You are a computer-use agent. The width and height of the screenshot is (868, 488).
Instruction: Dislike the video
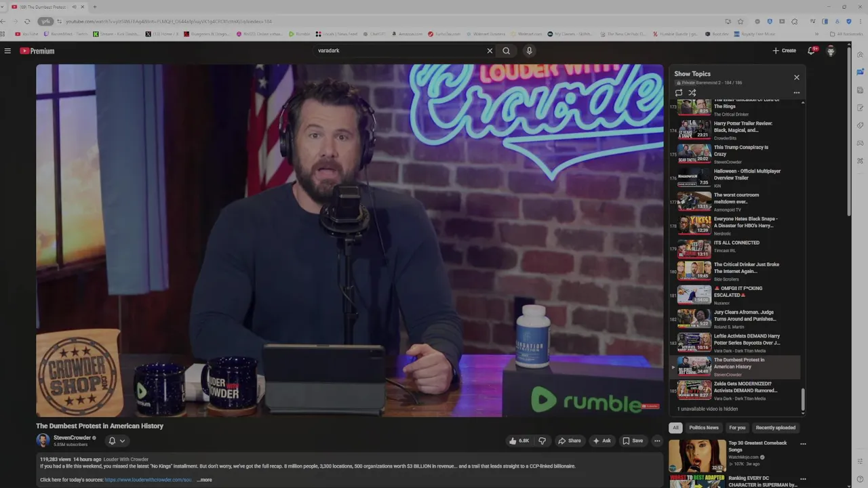(x=542, y=441)
